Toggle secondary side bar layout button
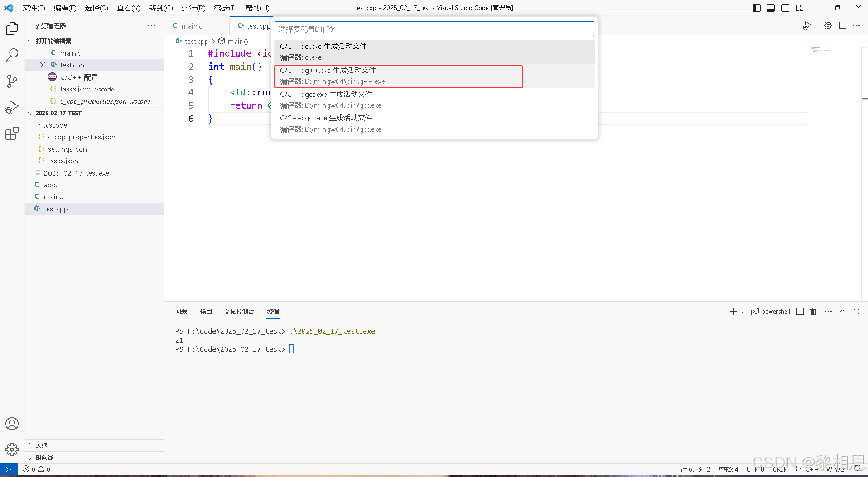868x477 pixels. (785, 8)
